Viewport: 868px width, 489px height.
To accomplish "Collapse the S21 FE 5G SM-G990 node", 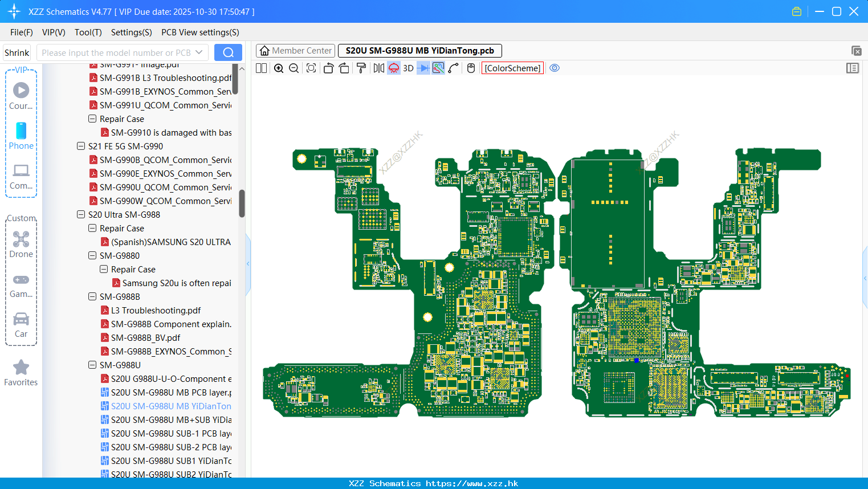I will pos(81,146).
